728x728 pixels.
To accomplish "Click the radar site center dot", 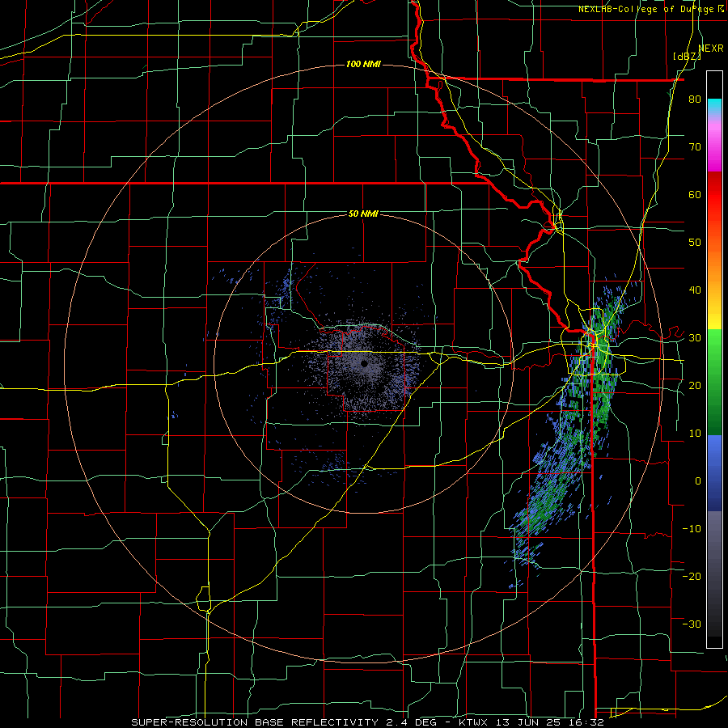I will tap(364, 363).
